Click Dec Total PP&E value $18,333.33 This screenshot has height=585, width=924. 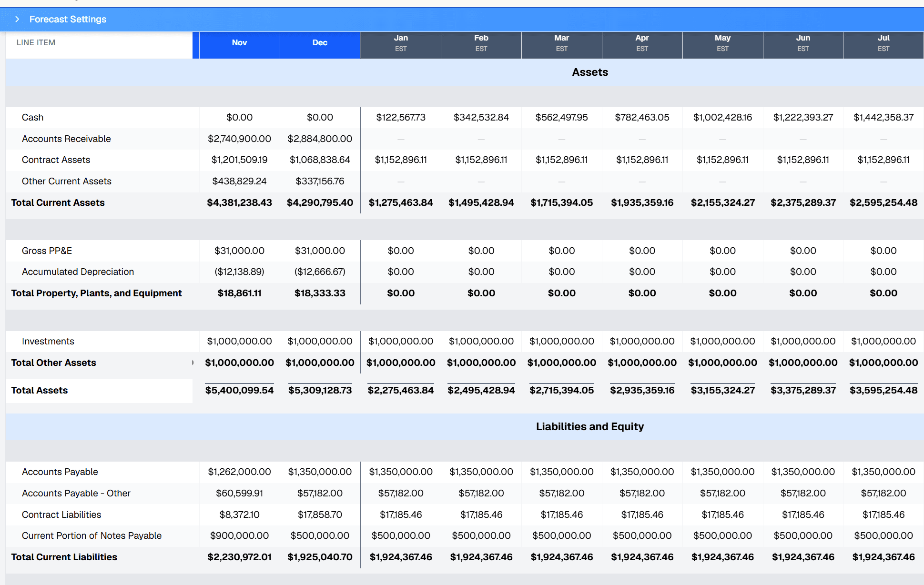coord(320,293)
